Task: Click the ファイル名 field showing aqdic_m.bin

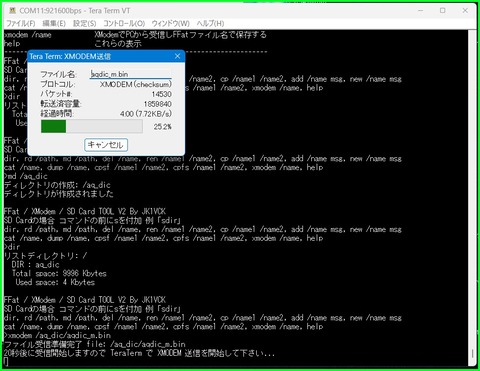Action: [130, 74]
